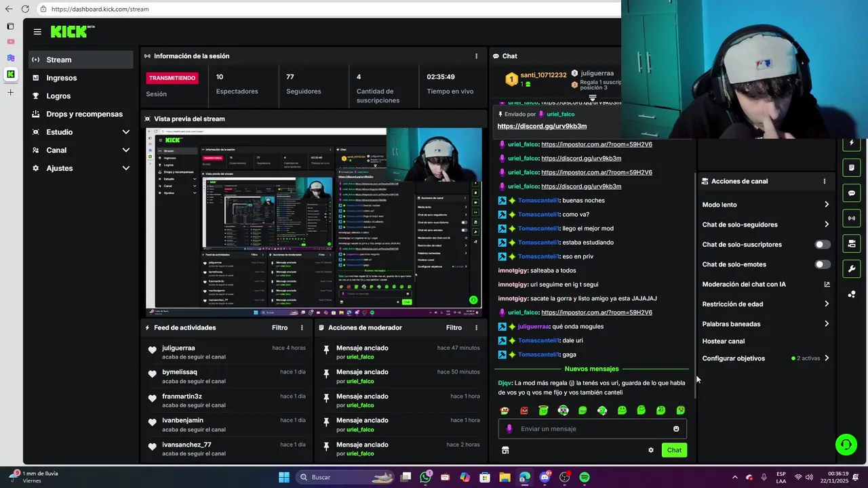Open the Kick hamburger menu
Screen dimensions: 868x488
(x=37, y=32)
